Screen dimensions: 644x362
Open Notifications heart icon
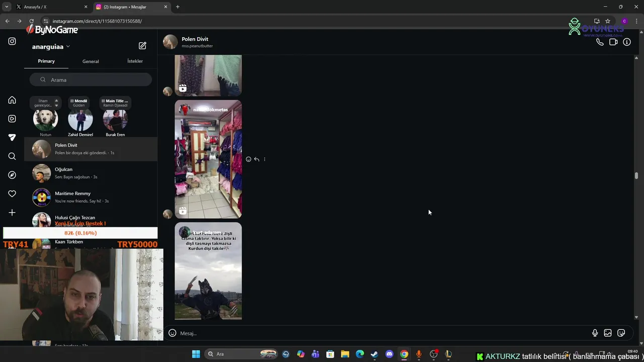(12, 194)
